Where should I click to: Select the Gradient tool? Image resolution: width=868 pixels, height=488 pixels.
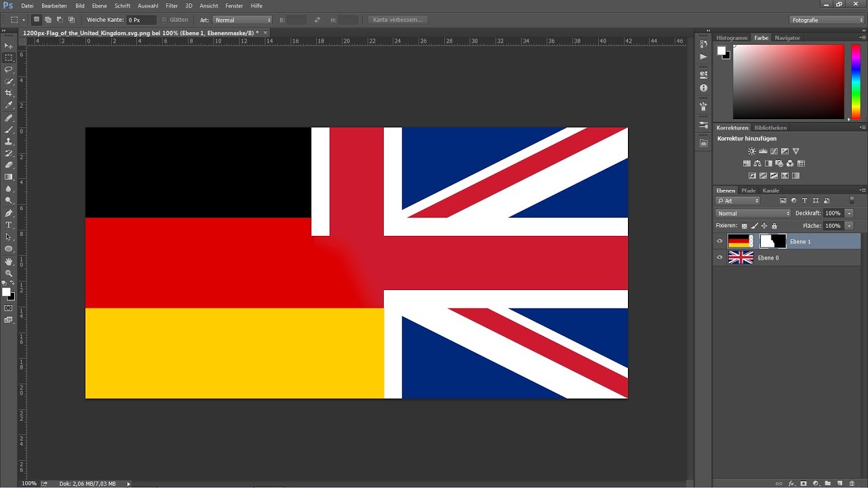tap(9, 177)
